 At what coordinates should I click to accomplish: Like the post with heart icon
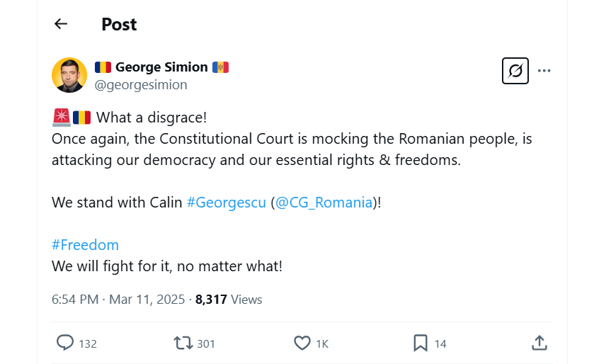pyautogui.click(x=302, y=343)
